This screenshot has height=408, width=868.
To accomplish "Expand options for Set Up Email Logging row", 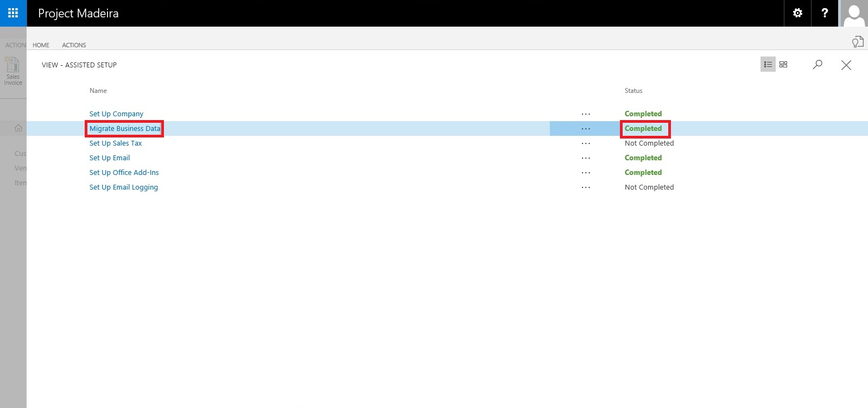I will pyautogui.click(x=586, y=187).
